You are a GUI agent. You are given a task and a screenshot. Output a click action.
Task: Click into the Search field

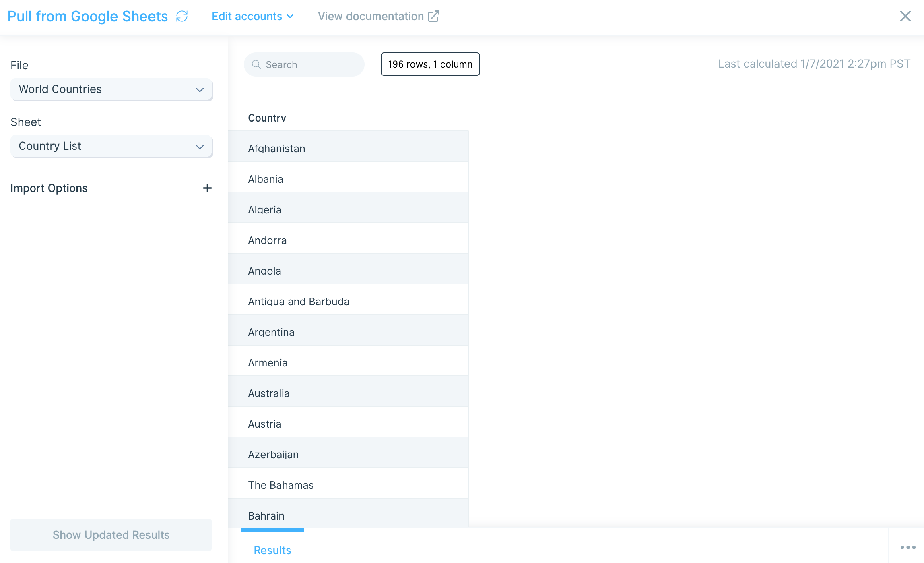point(310,64)
